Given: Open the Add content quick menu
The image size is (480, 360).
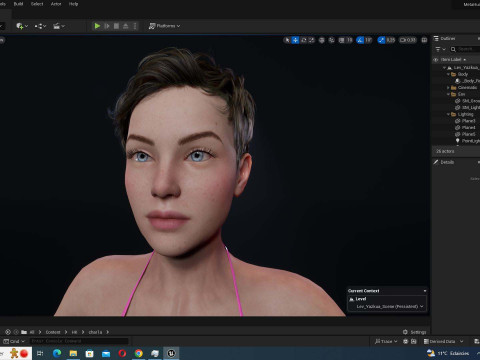Looking at the screenshot, I should pos(22,26).
